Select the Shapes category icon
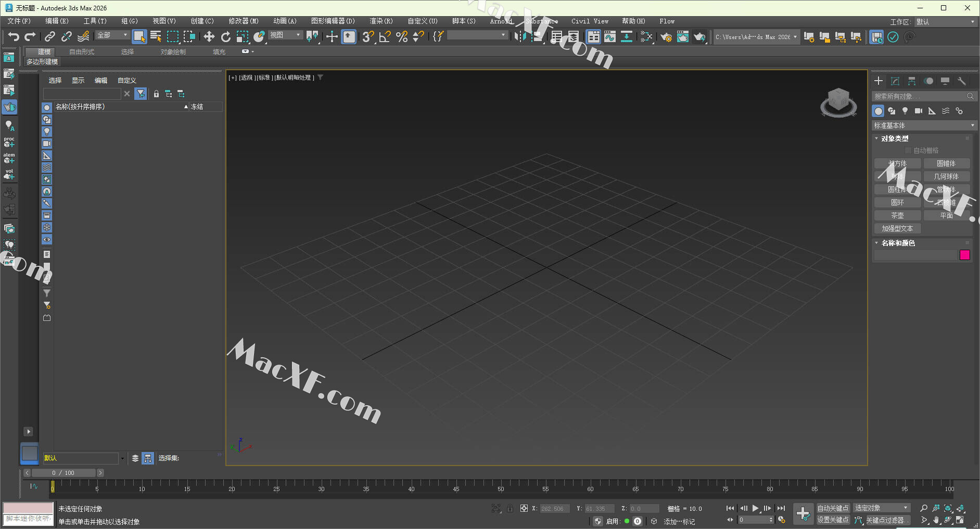 892,111
